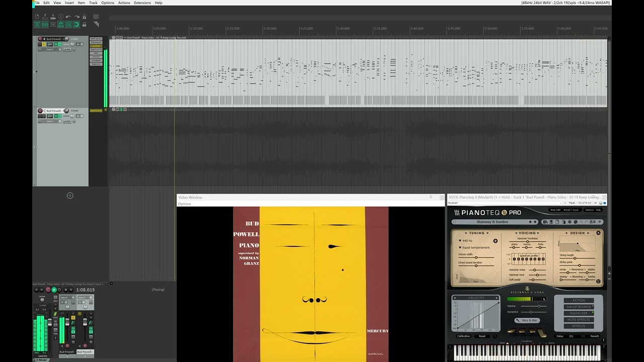Toggle grid lines toolbar button
Viewport: 644px width, 362px height.
68,24
